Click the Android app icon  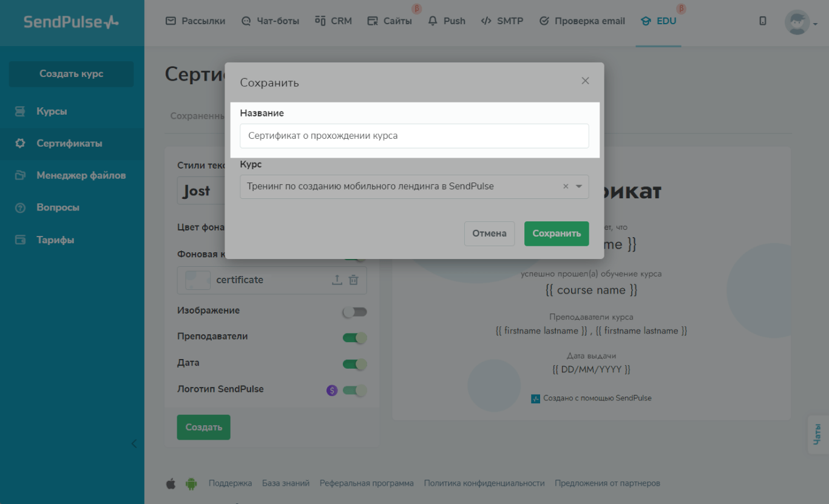point(191,483)
